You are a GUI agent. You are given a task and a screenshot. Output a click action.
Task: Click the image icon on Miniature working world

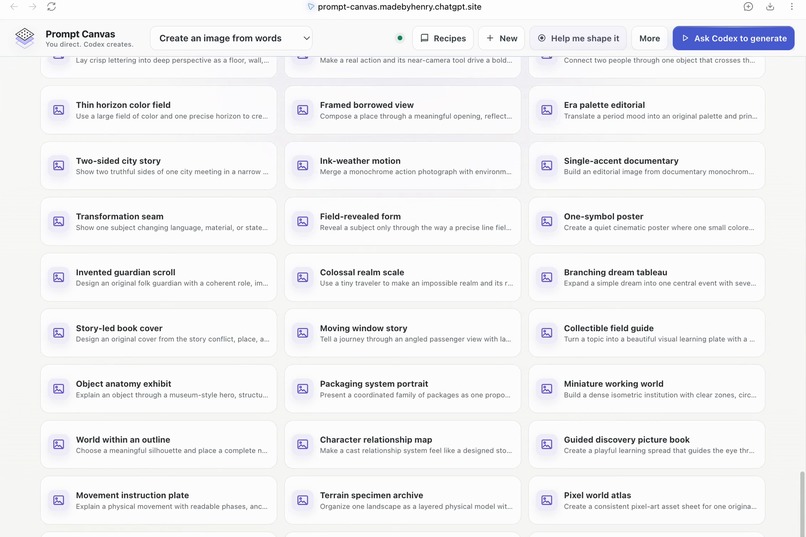coord(547,389)
